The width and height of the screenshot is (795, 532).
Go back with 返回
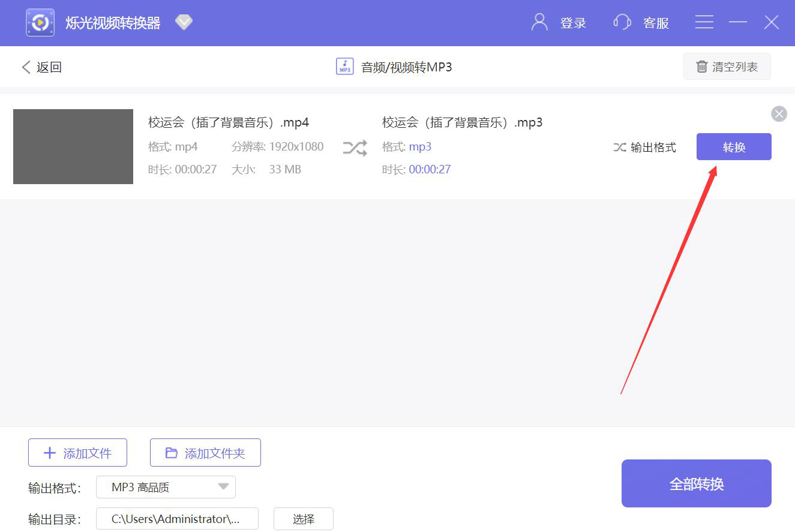(x=49, y=67)
